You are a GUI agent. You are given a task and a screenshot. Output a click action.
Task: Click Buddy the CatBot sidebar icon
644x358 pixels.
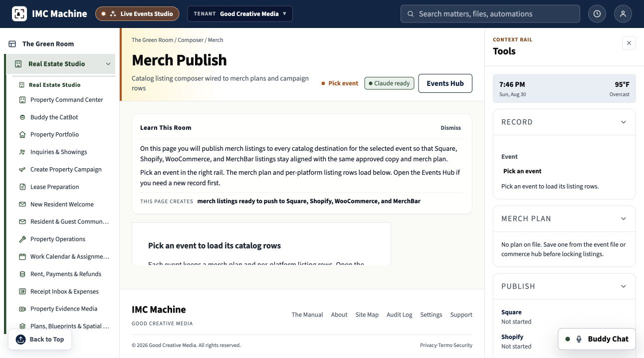(x=22, y=117)
